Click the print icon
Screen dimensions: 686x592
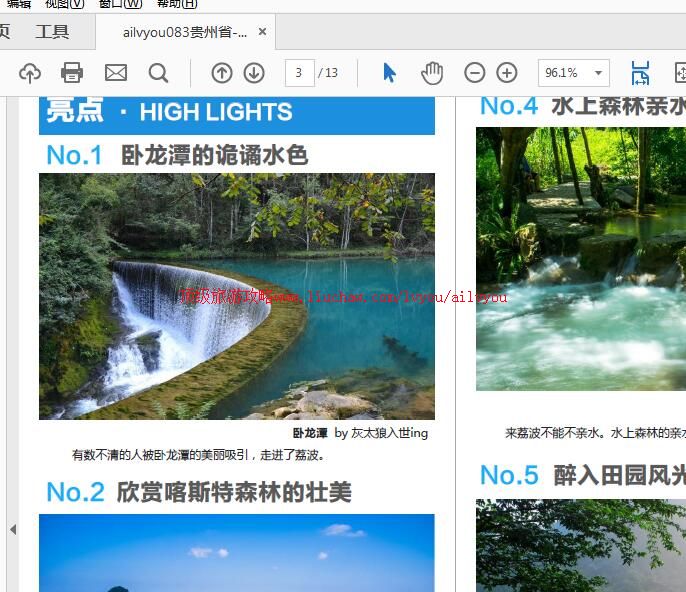[72, 73]
